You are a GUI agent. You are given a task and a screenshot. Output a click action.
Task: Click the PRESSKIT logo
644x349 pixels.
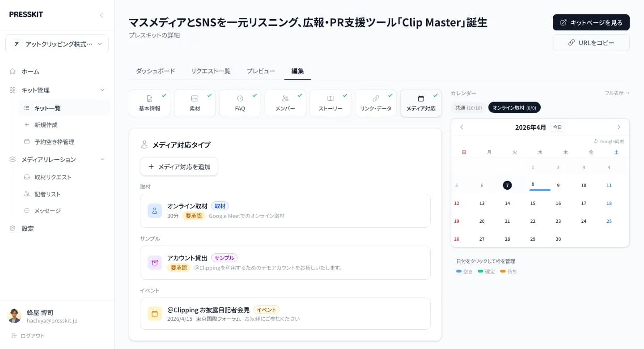point(26,14)
